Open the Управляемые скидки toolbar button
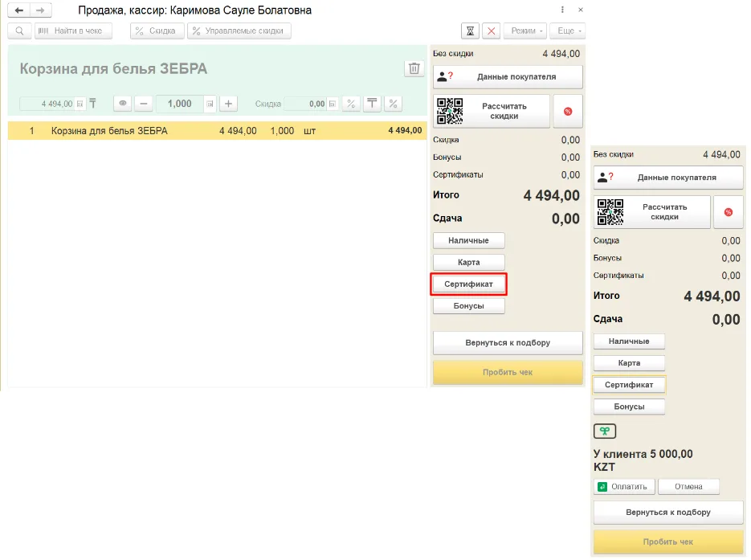Image resolution: width=751 pixels, height=560 pixels. 239,31
